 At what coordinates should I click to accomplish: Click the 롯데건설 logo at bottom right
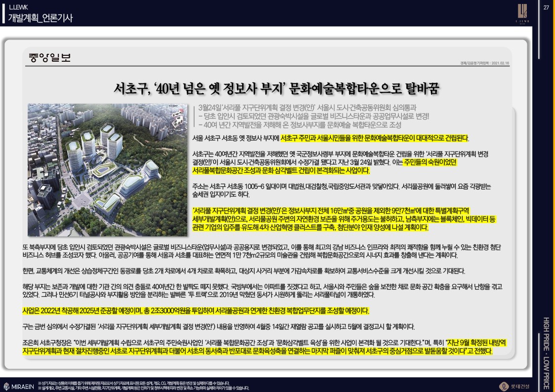click(x=514, y=386)
